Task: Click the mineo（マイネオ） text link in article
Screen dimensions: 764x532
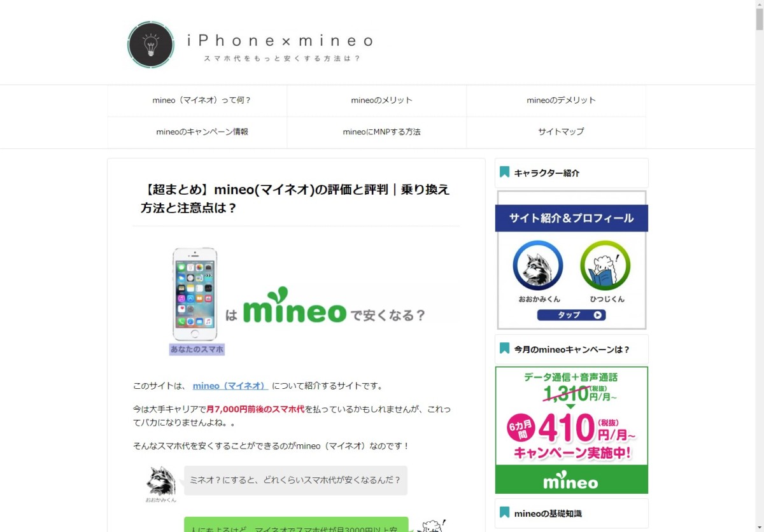Action: pos(230,386)
